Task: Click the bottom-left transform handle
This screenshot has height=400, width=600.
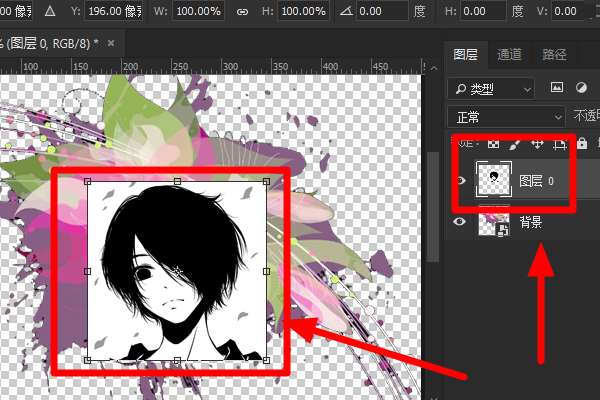Action: click(x=88, y=360)
